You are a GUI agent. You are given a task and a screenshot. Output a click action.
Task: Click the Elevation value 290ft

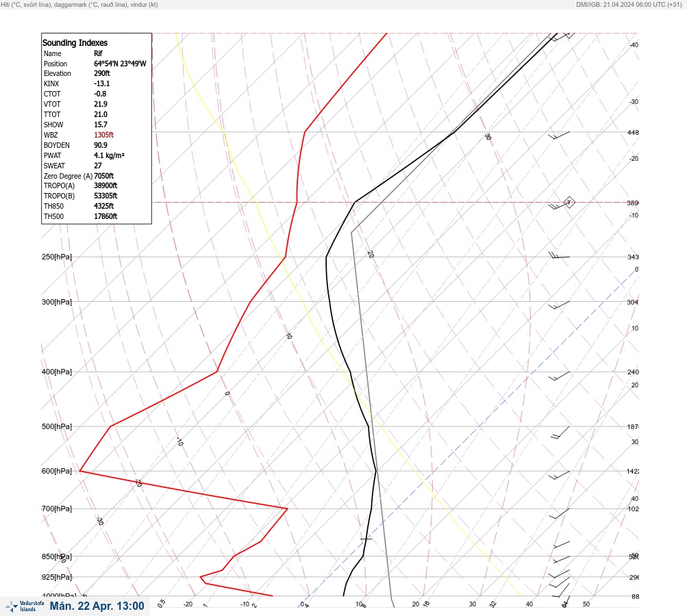point(101,73)
